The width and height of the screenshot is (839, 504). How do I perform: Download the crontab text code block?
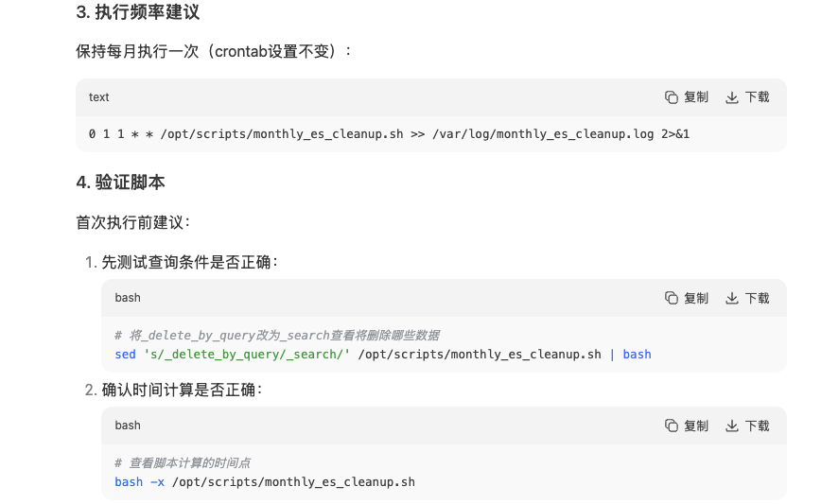coord(747,97)
